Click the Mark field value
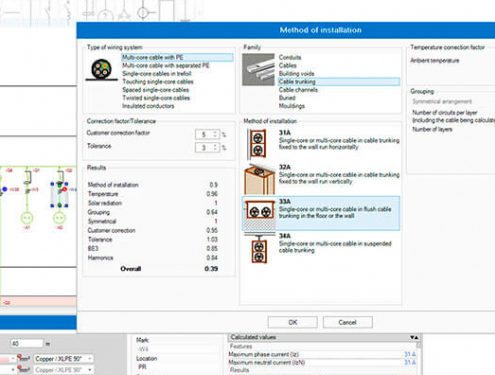The image size is (495, 375). (x=143, y=349)
